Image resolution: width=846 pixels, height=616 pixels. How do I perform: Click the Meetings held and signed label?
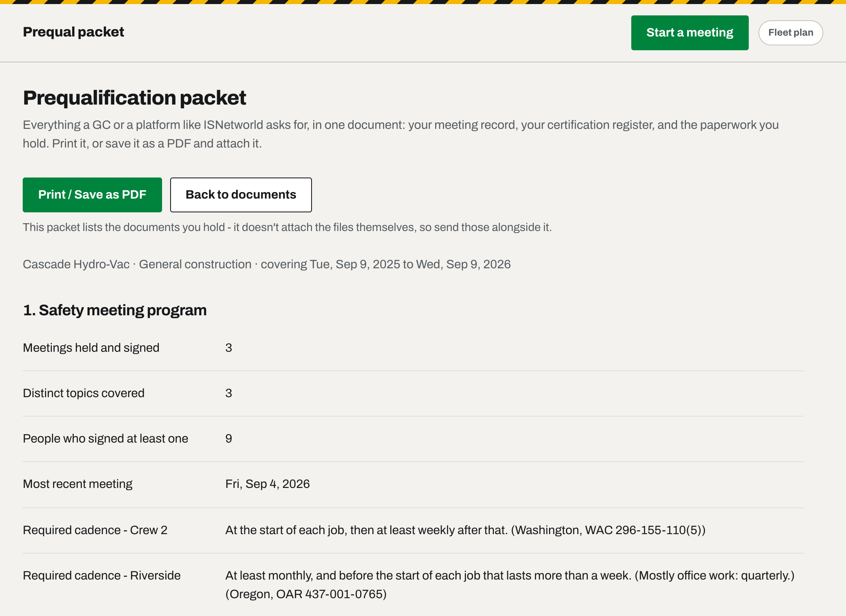91,348
